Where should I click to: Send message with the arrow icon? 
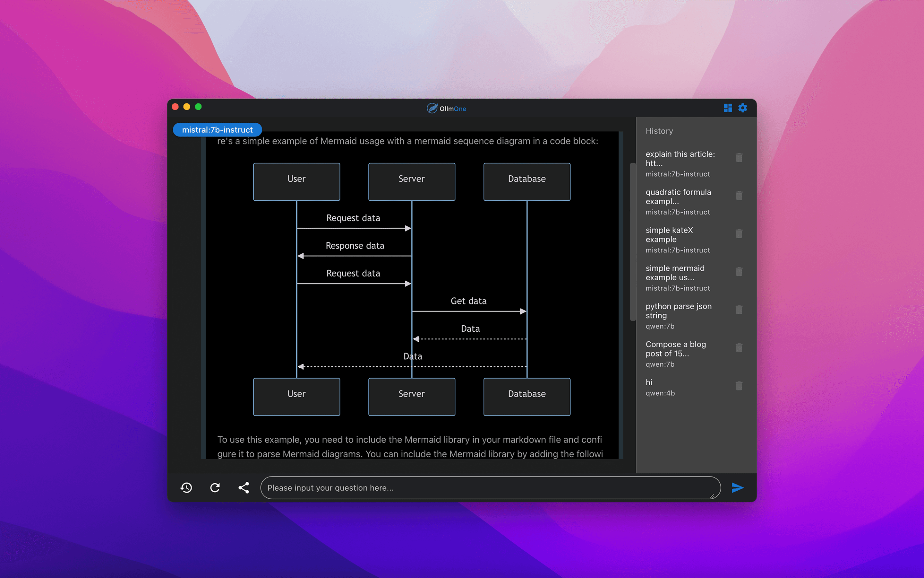(x=738, y=488)
